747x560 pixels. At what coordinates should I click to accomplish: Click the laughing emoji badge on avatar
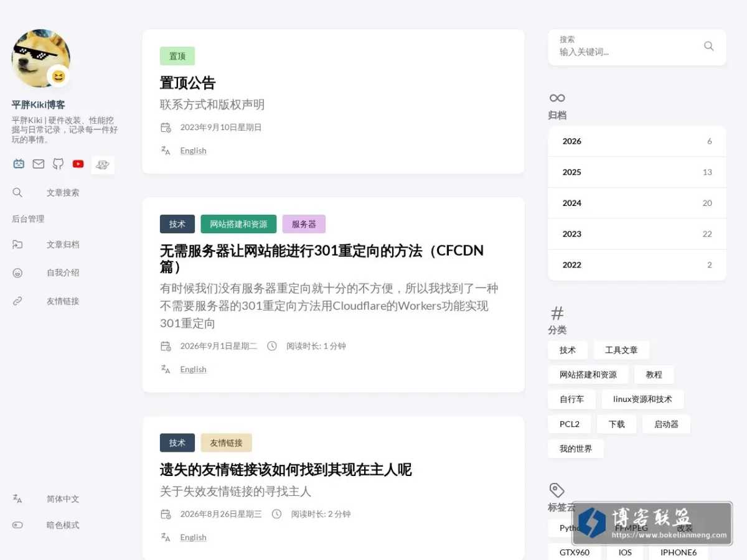(x=59, y=76)
